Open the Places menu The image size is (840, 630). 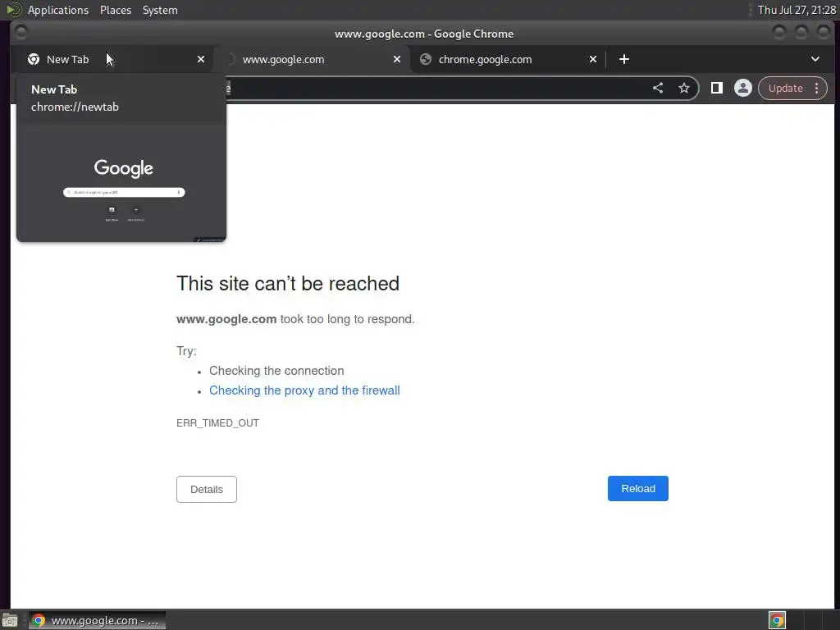click(115, 10)
